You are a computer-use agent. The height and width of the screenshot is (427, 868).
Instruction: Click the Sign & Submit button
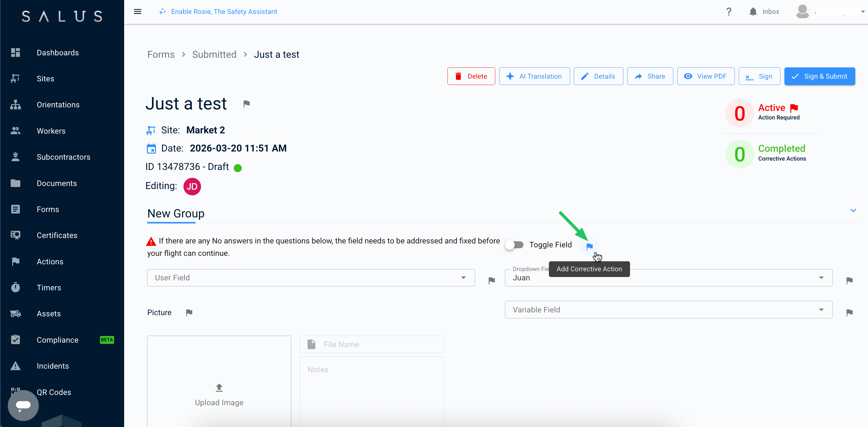tap(820, 77)
